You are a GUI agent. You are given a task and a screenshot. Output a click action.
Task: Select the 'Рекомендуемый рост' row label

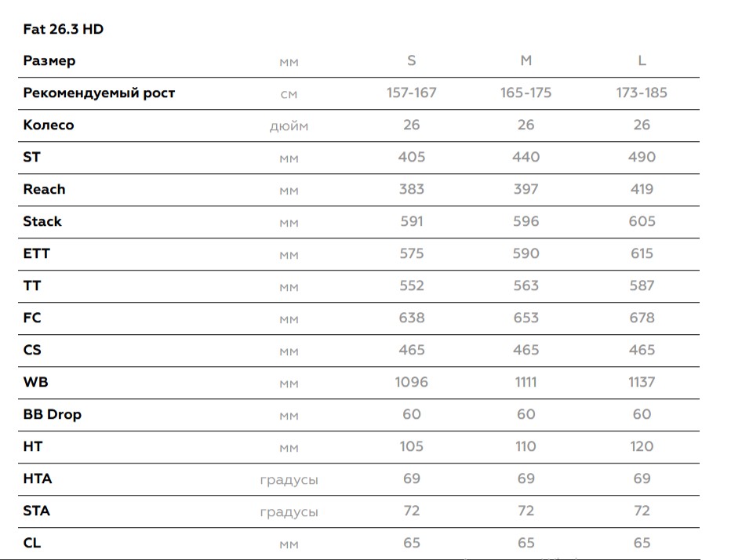click(x=99, y=93)
